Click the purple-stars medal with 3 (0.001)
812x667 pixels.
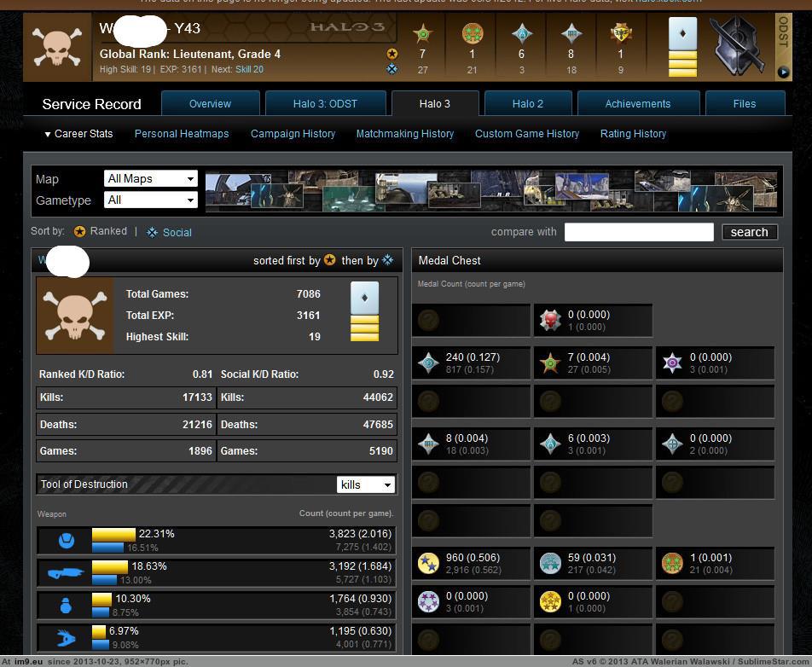pyautogui.click(x=428, y=602)
